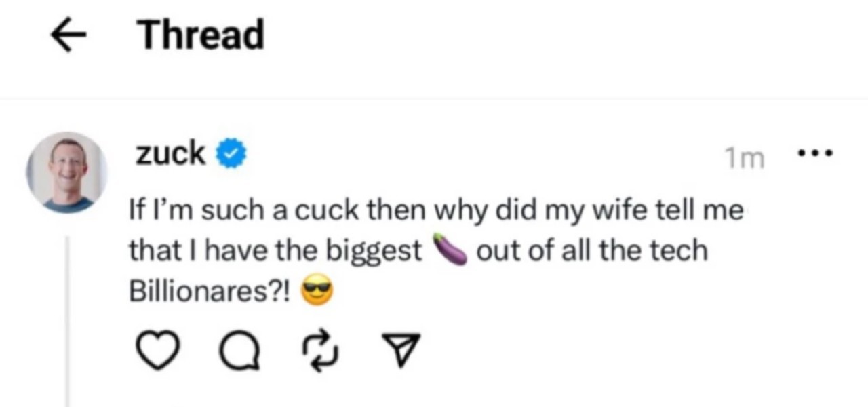This screenshot has height=407, width=868.
Task: Click the vertical reply line below avatar
Action: pyautogui.click(x=68, y=319)
